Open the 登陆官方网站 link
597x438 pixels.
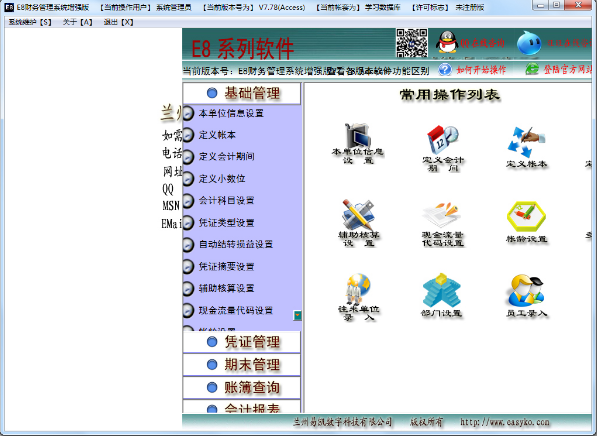pos(567,69)
